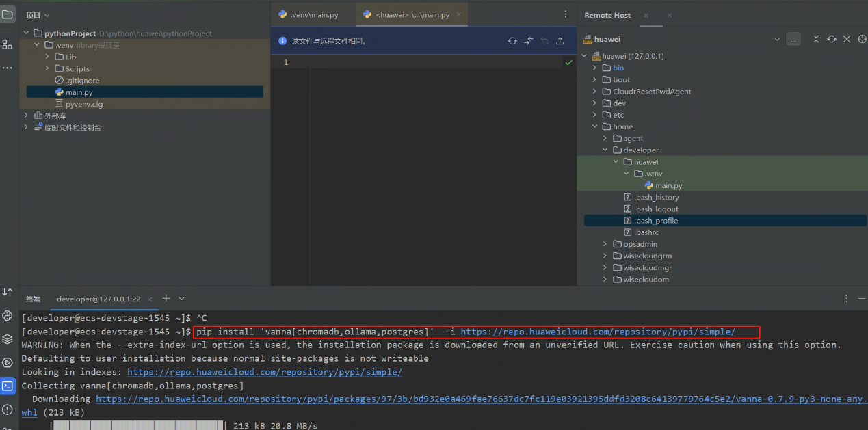The width and height of the screenshot is (868, 430).
Task: Collapse all in Remote Host panel
Action: 816,39
